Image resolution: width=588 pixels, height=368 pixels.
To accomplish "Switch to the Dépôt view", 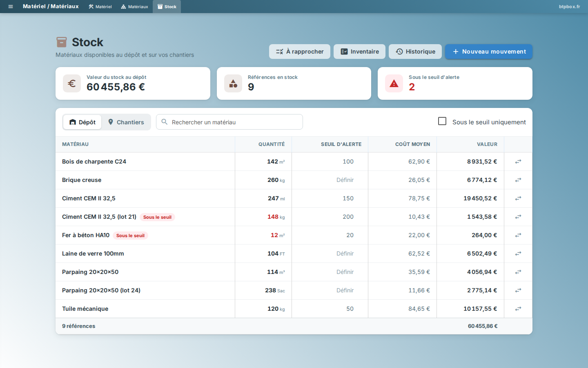I will (82, 122).
